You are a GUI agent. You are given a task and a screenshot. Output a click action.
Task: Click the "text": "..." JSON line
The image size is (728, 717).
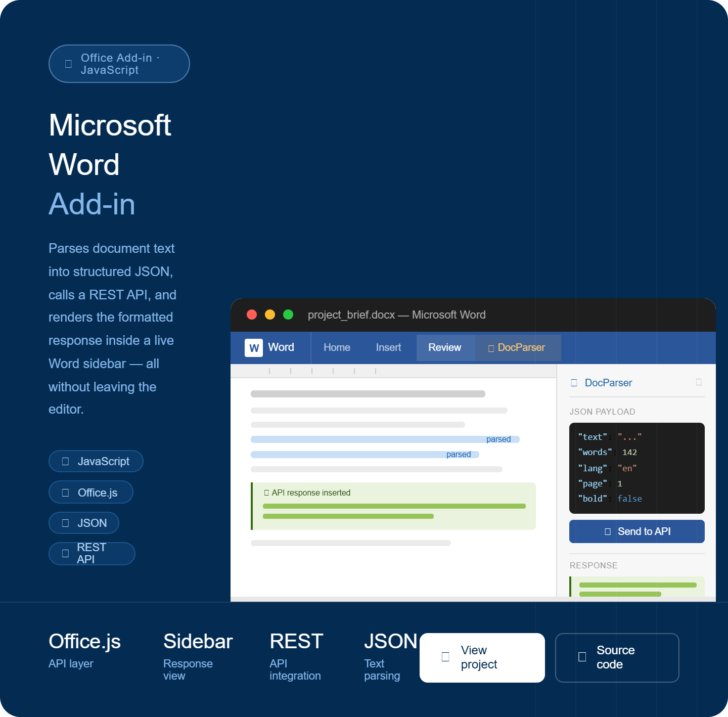(610, 437)
